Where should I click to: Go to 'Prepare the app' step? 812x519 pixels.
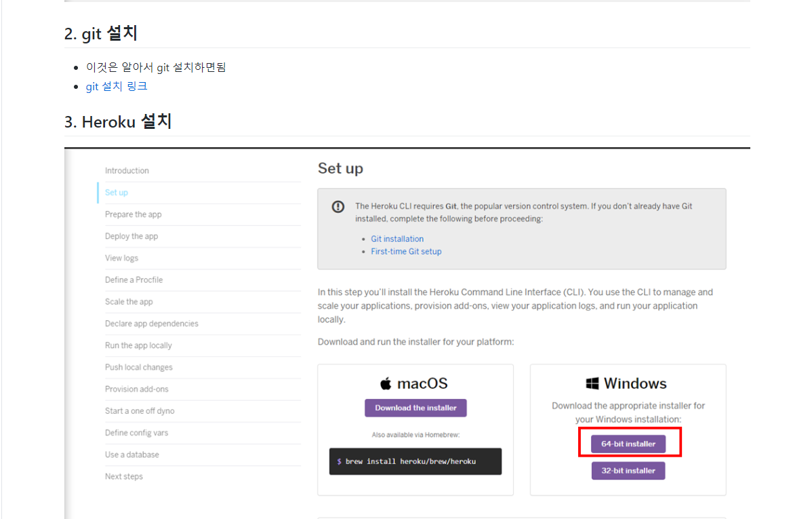point(133,214)
